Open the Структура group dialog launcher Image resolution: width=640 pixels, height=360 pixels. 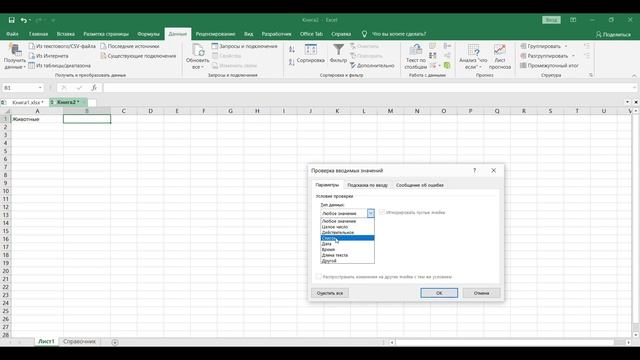click(x=591, y=75)
